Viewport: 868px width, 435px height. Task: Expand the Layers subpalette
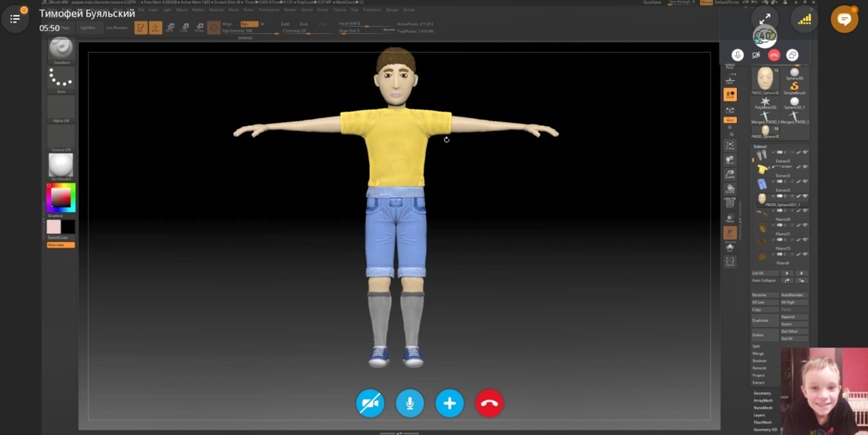pos(759,415)
